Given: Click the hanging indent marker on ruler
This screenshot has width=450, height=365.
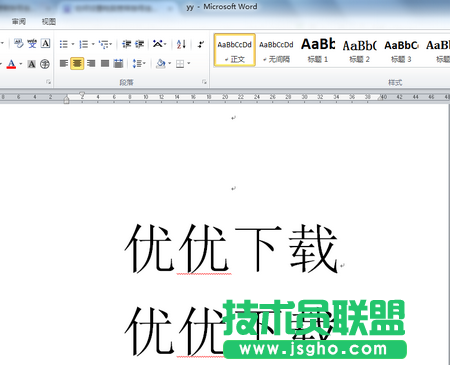Looking at the screenshot, I should click(x=66, y=99).
